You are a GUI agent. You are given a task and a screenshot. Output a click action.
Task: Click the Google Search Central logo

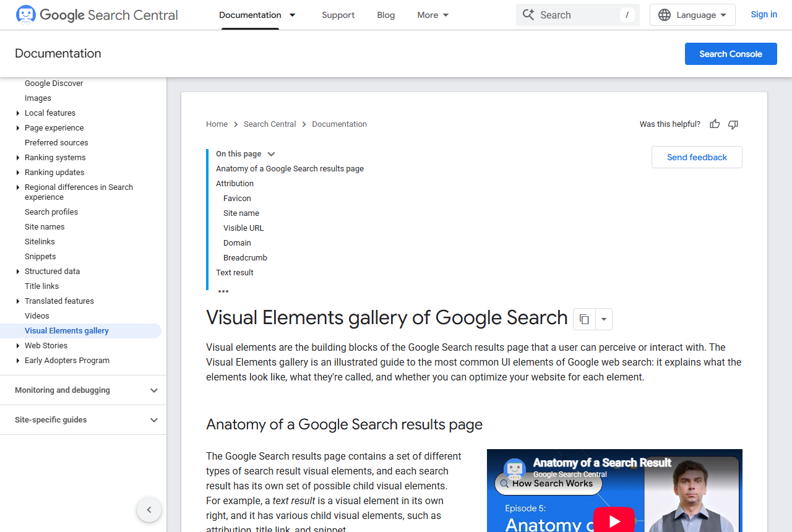click(x=97, y=15)
